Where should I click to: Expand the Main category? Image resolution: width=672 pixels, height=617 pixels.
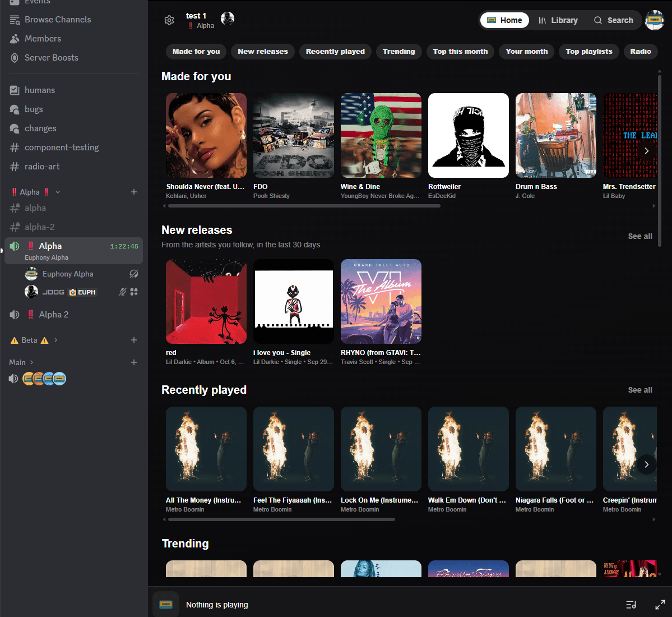click(x=21, y=362)
